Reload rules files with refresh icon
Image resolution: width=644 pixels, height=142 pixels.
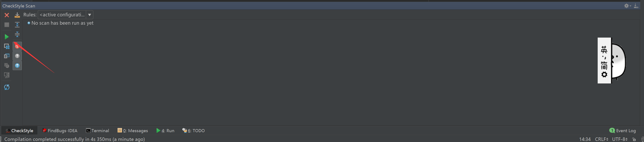[7, 87]
